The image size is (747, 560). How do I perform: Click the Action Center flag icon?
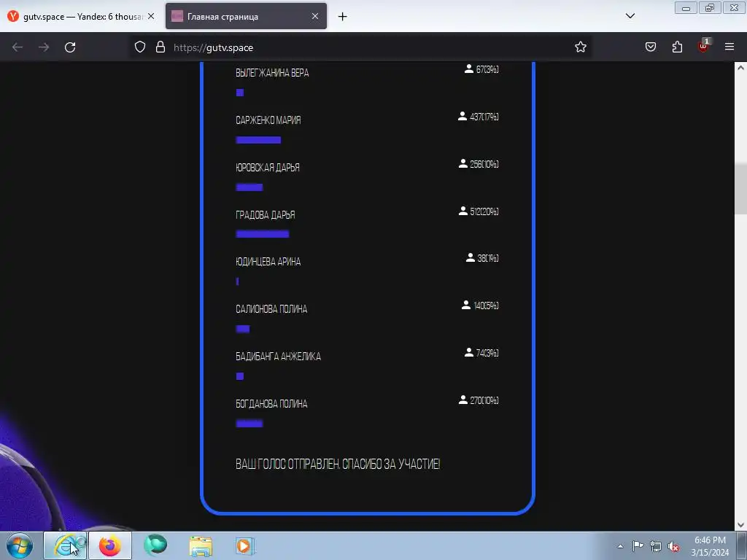coord(638,546)
